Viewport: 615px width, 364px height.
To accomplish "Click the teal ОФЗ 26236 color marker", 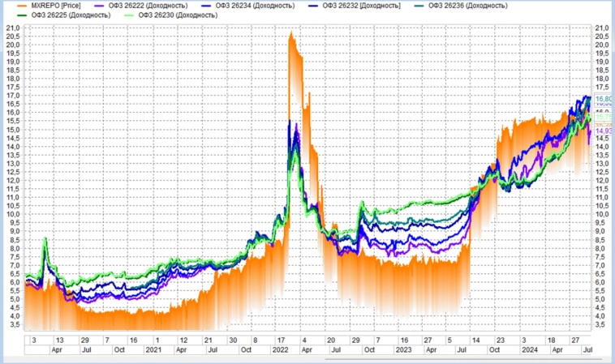I will [419, 6].
